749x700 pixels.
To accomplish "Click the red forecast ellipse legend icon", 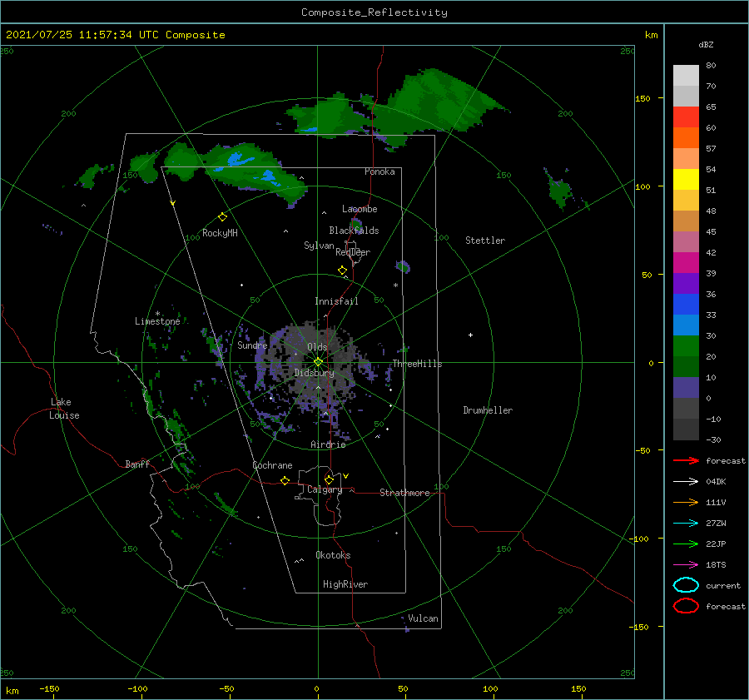I will pyautogui.click(x=686, y=606).
